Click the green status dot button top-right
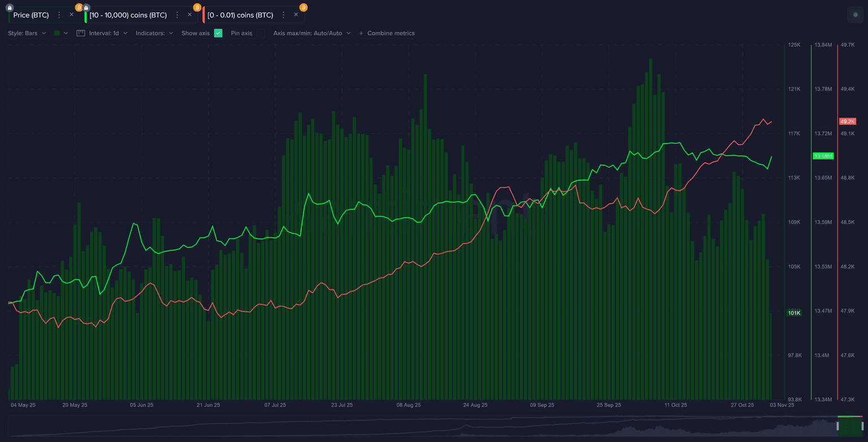 pyautogui.click(x=855, y=15)
